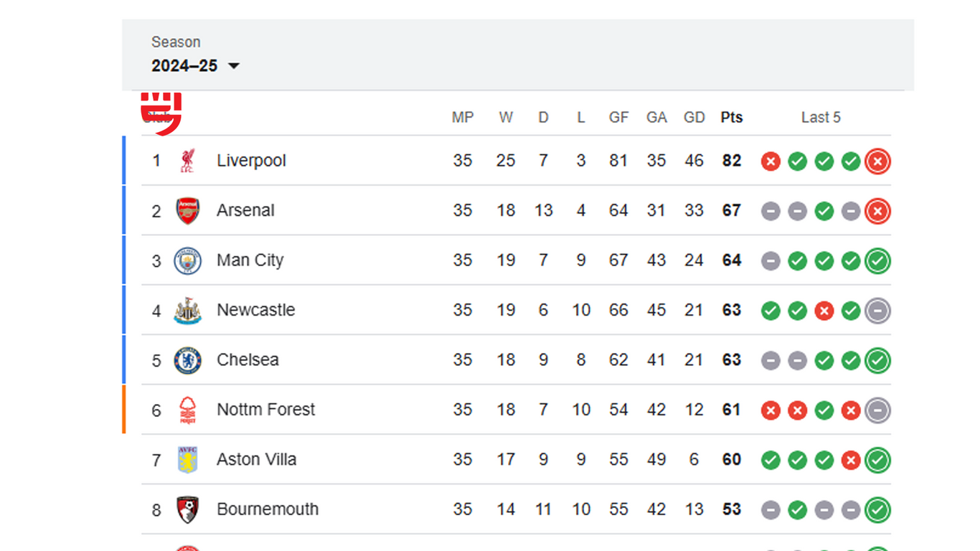Click the Nottm Forest club logo

[188, 410]
